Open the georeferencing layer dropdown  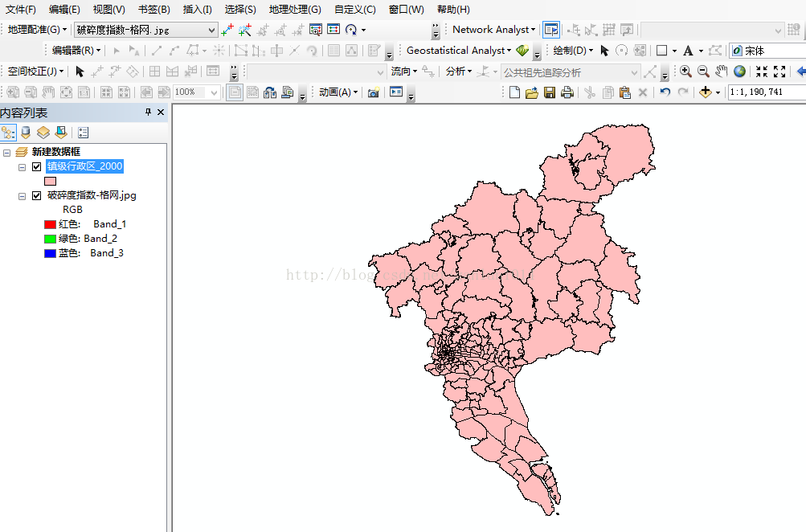point(212,30)
